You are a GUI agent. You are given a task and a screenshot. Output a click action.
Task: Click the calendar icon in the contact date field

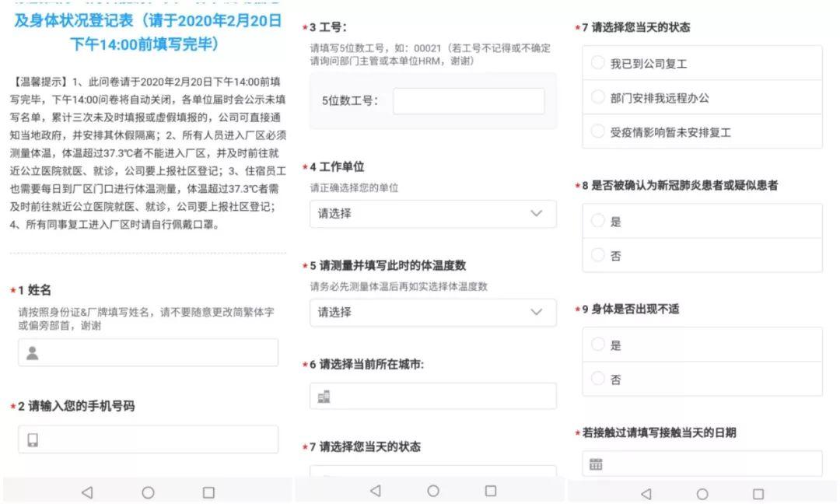pos(596,464)
